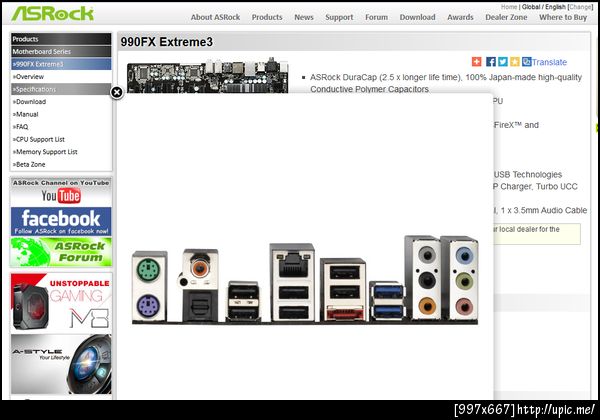The height and width of the screenshot is (420, 600).
Task: Go to the News section
Action: pyautogui.click(x=304, y=17)
